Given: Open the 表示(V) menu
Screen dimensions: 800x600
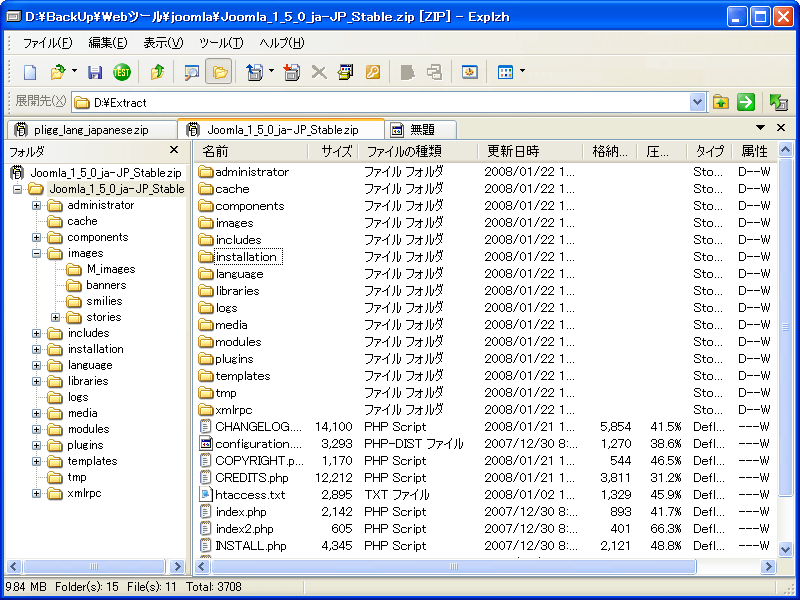Looking at the screenshot, I should (163, 43).
